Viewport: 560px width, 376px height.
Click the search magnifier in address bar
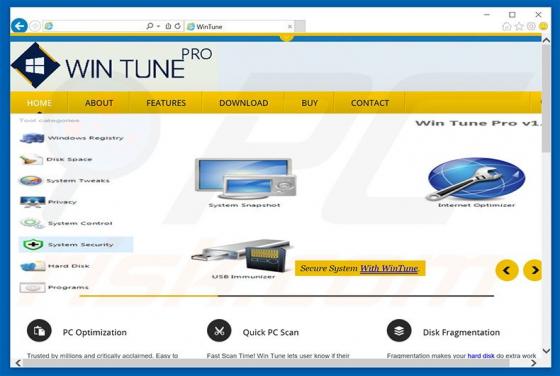[150, 26]
